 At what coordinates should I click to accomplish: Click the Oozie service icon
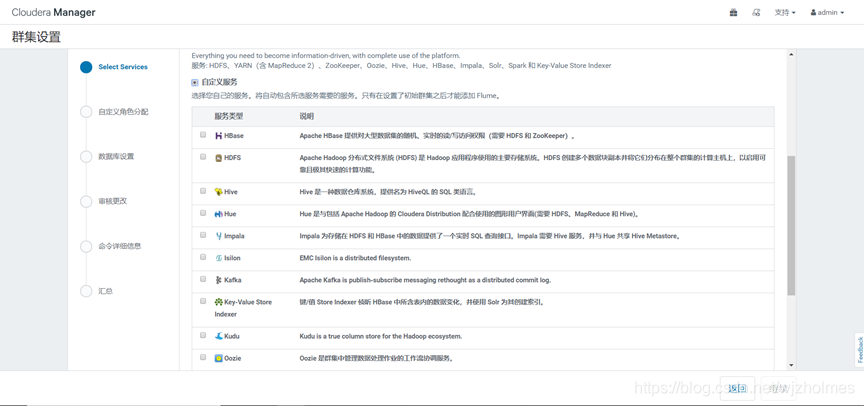tap(218, 358)
